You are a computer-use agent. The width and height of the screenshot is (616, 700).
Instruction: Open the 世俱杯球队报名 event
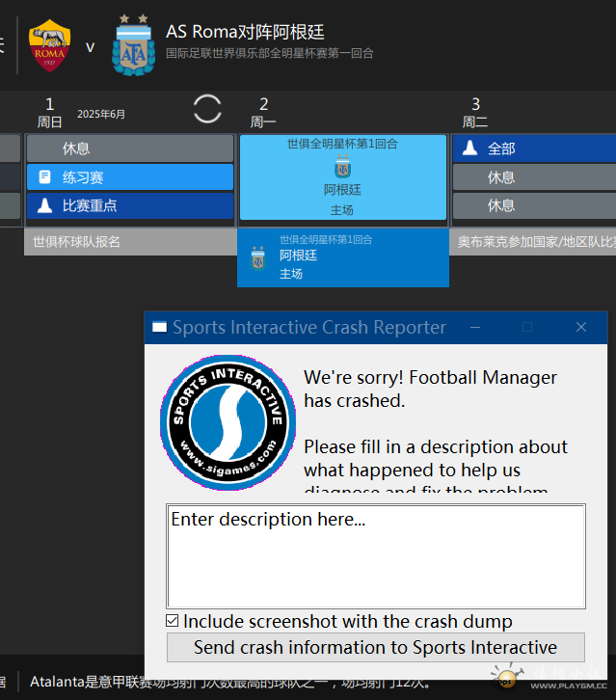pos(129,242)
